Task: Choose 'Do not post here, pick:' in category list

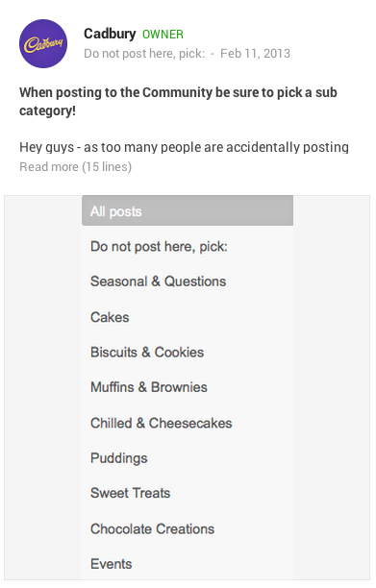Action: [188, 246]
